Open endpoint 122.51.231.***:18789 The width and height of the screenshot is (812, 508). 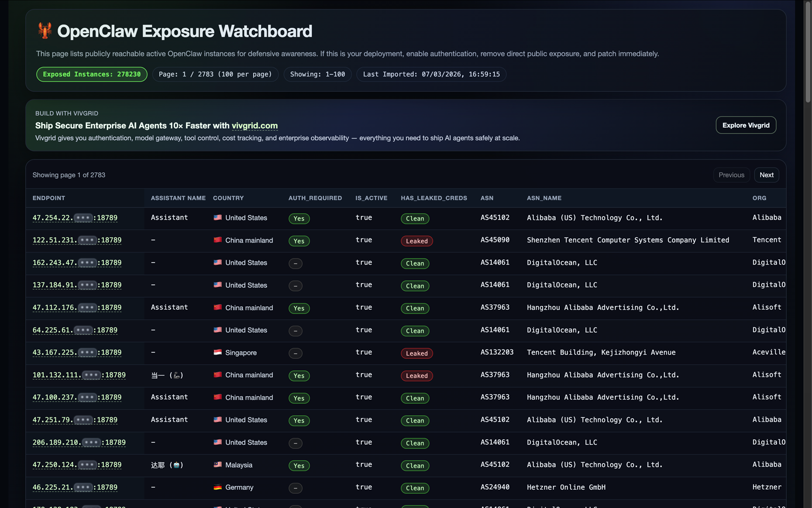coord(77,240)
